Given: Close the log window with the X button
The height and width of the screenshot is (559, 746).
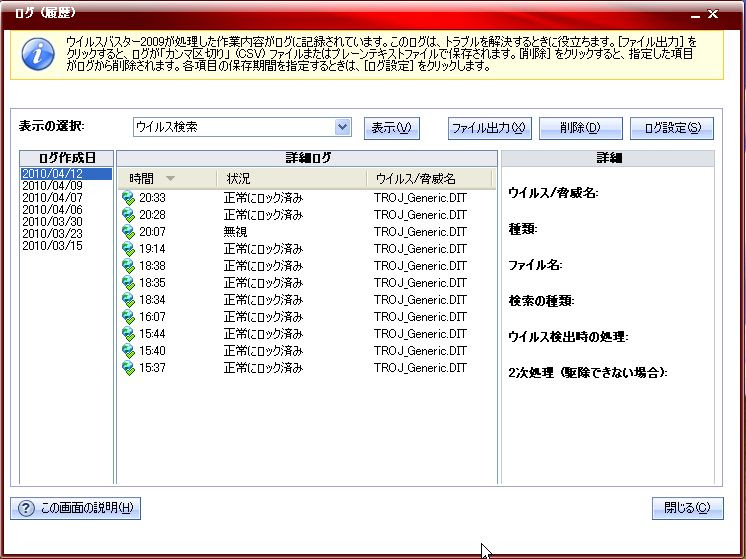Looking at the screenshot, I should click(x=713, y=14).
